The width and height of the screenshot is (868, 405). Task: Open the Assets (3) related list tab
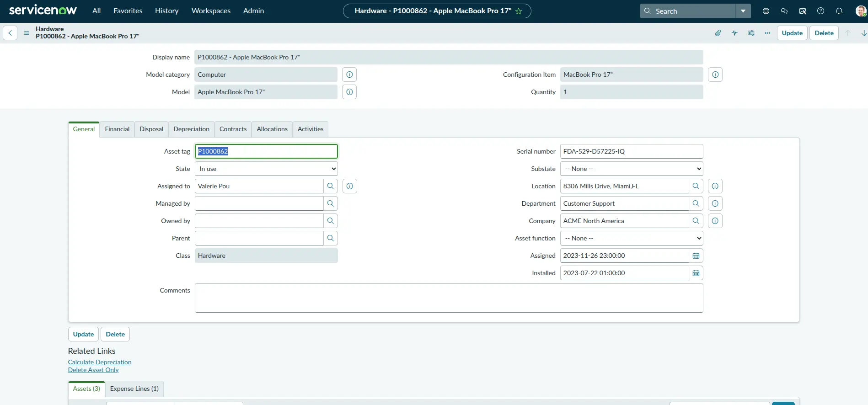(x=86, y=389)
